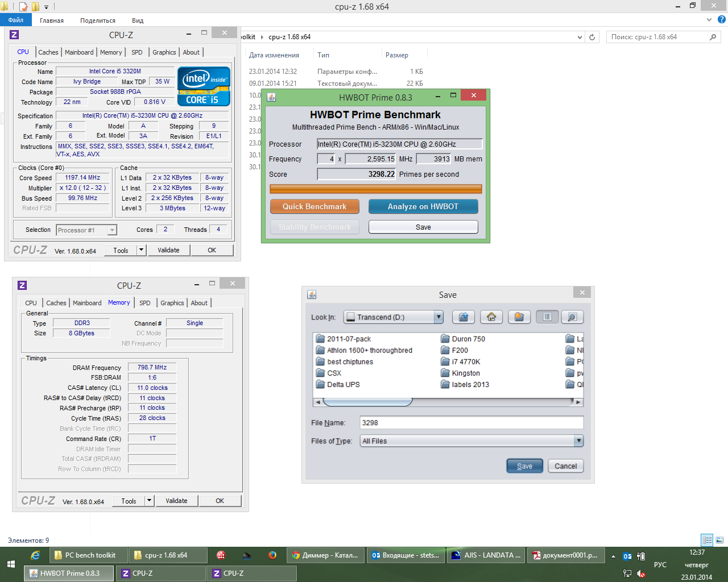
Task: Open the best chiptunes folder
Action: (345, 361)
